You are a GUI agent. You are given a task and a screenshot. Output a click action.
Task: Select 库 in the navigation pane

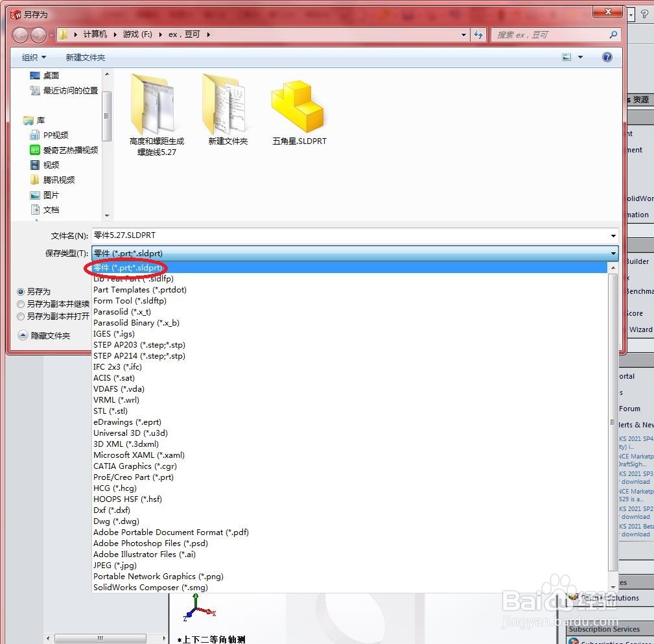click(x=34, y=121)
